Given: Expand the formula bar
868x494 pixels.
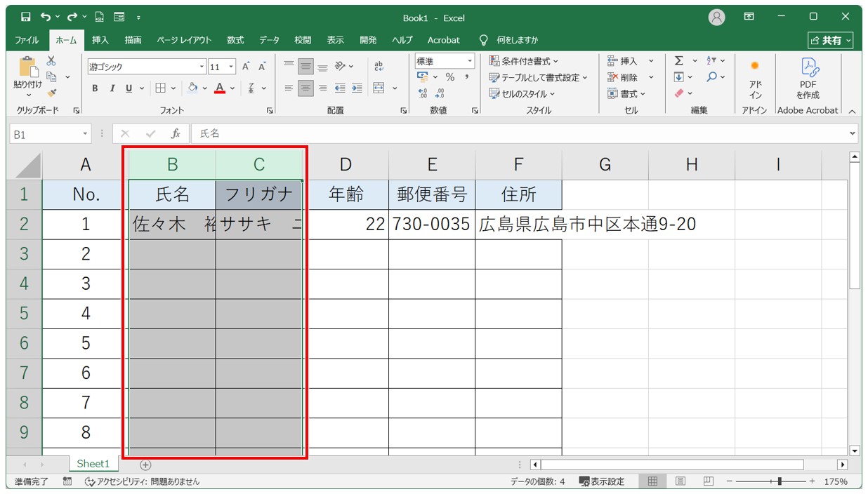Looking at the screenshot, I should [853, 133].
